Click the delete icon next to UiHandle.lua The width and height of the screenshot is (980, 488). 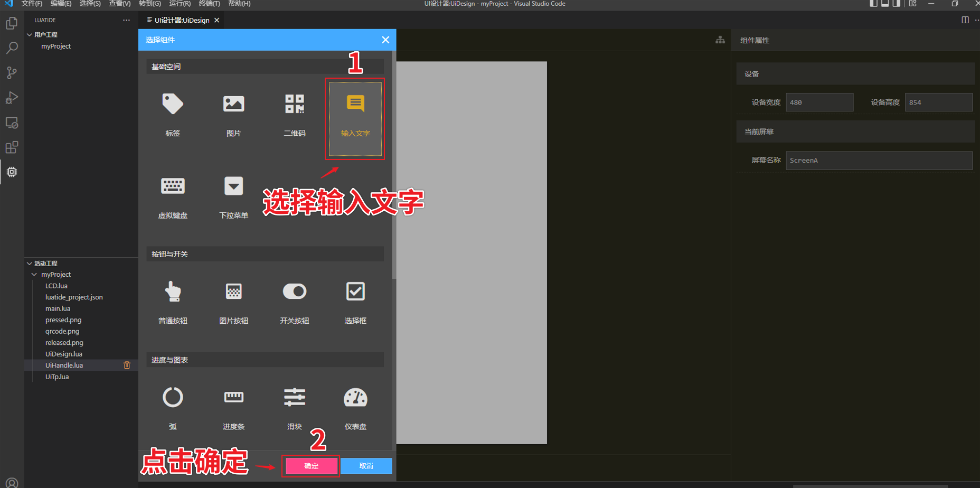pos(127,365)
